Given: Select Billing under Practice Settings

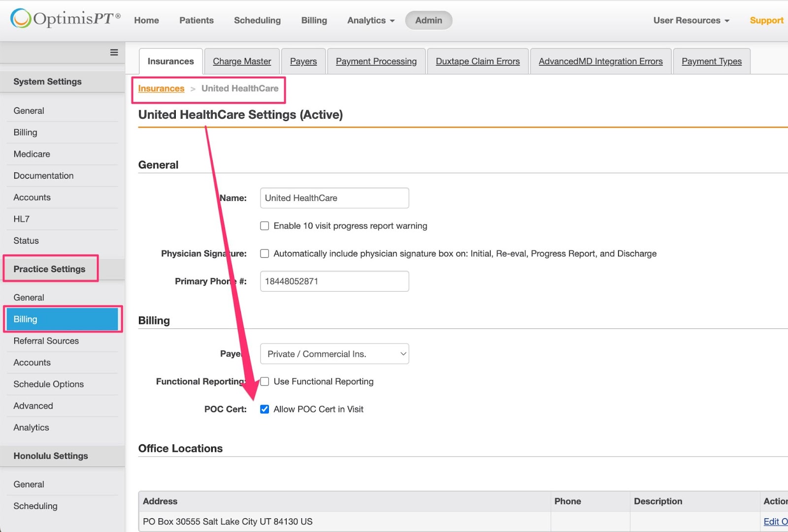Looking at the screenshot, I should coord(63,319).
